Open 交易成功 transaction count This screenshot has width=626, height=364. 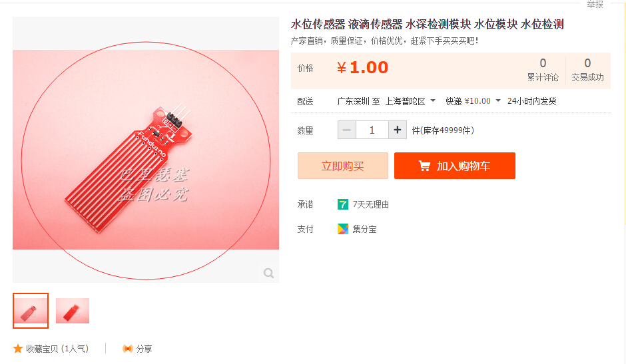pos(587,70)
